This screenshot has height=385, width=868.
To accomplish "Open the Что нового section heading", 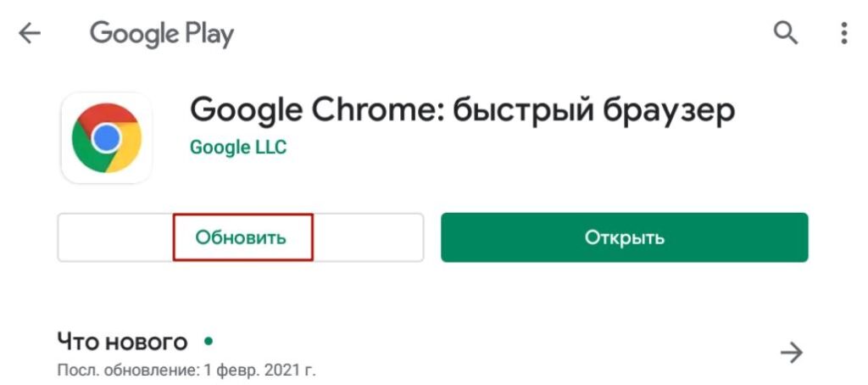I will click(x=122, y=342).
